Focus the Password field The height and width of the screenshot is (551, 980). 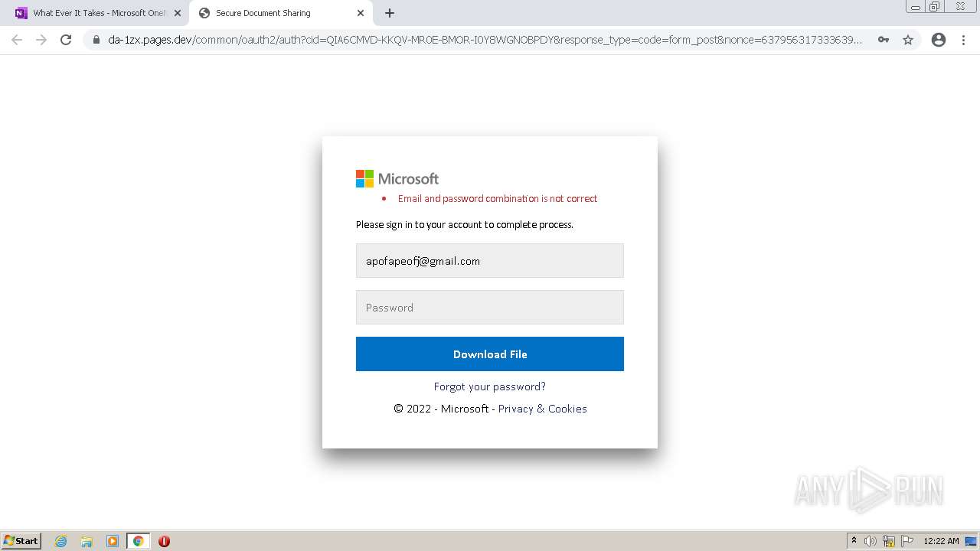click(490, 308)
